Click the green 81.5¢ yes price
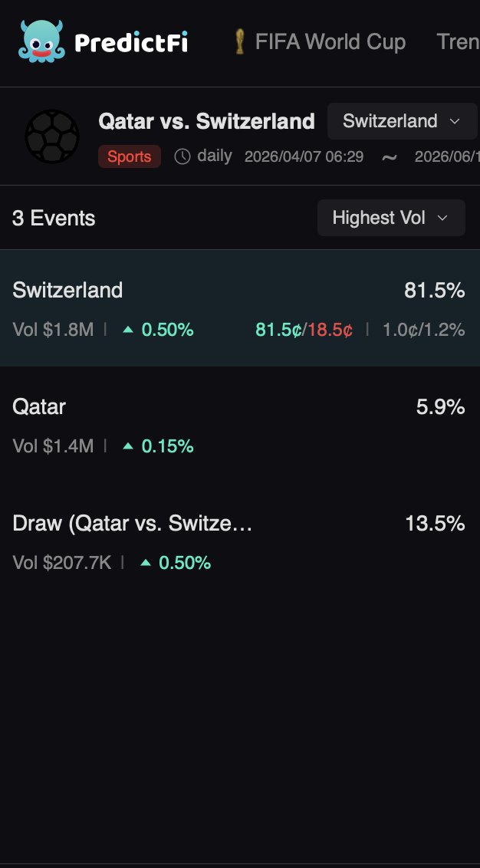Screen dimensions: 480x868 pyautogui.click(x=278, y=330)
